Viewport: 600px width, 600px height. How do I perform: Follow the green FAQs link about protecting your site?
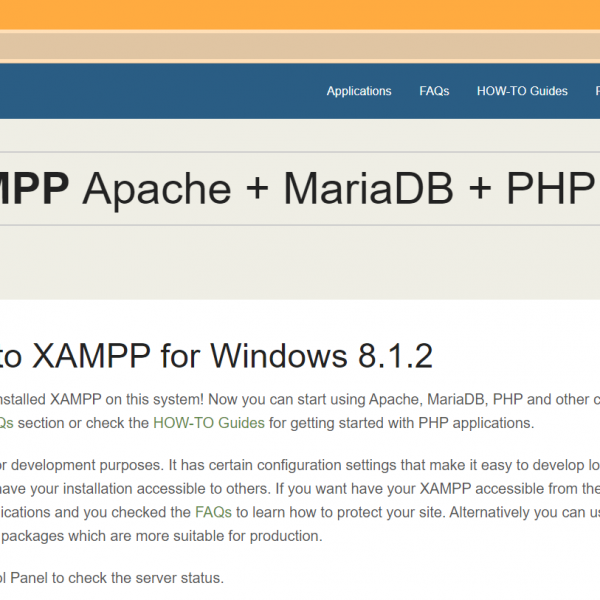pyautogui.click(x=213, y=512)
